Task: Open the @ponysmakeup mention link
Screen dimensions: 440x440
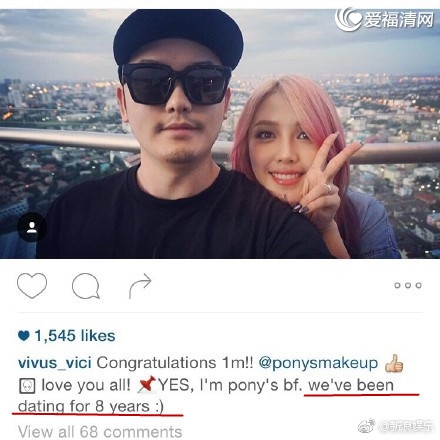Action: point(318,363)
